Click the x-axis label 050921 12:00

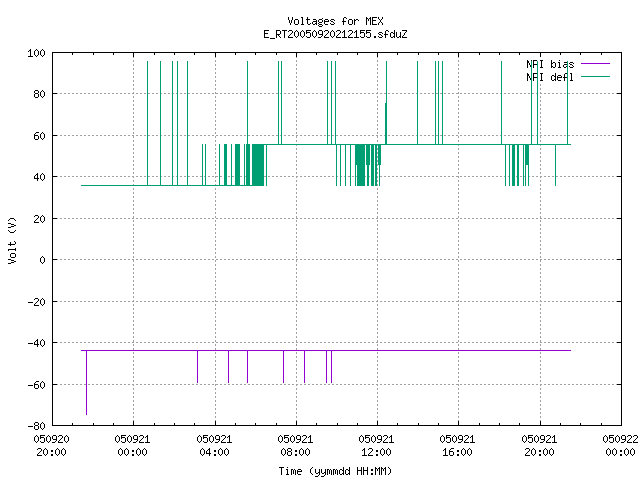click(376, 445)
